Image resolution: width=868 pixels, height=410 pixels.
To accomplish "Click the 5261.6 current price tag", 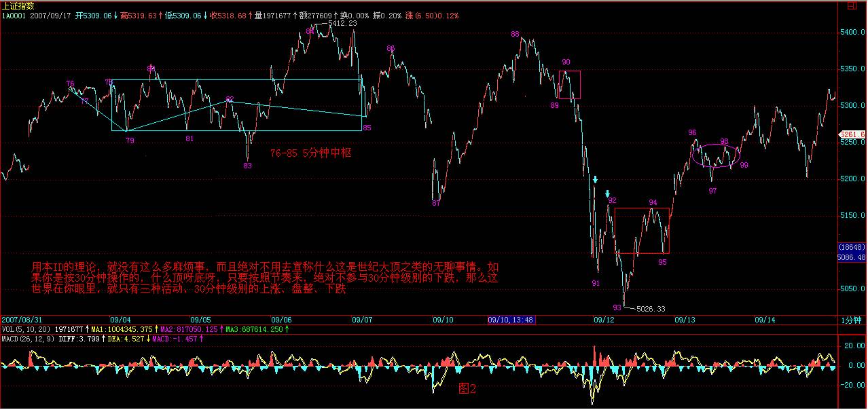I will [853, 134].
